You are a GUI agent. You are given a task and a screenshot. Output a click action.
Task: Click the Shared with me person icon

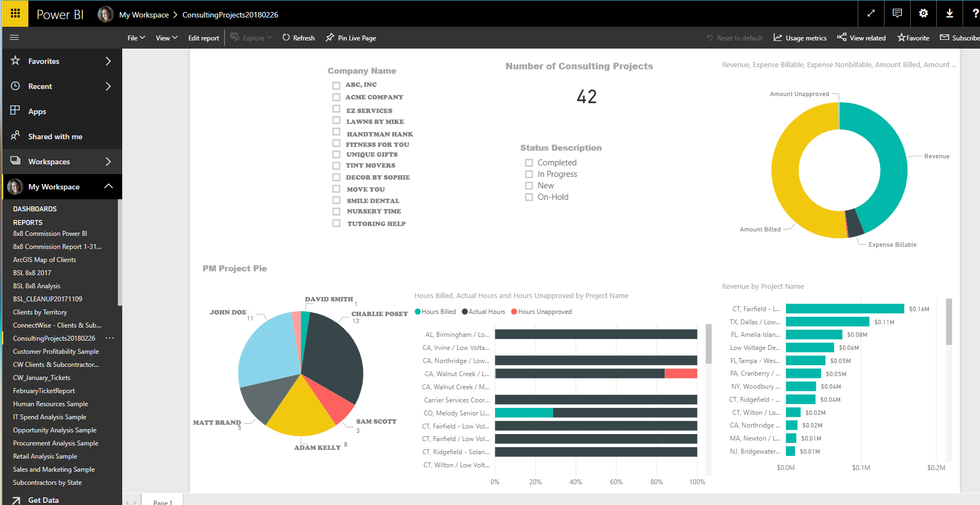click(x=15, y=136)
